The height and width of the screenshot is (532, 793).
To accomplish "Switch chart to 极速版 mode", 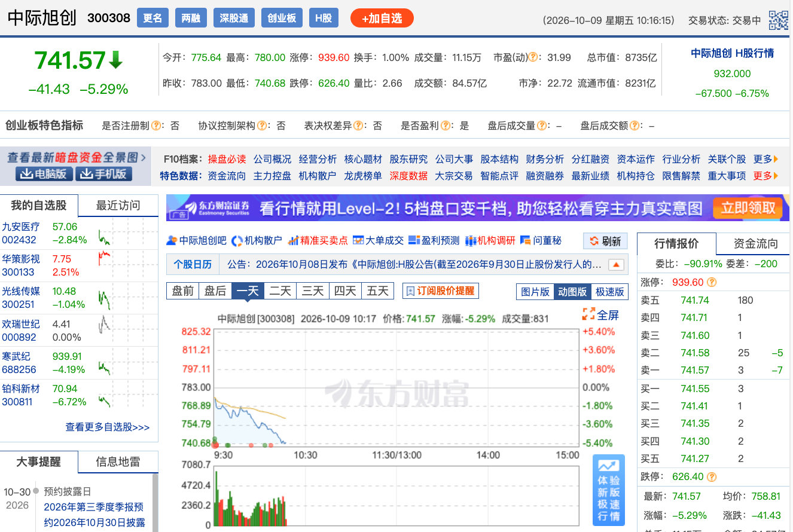I will click(x=609, y=292).
